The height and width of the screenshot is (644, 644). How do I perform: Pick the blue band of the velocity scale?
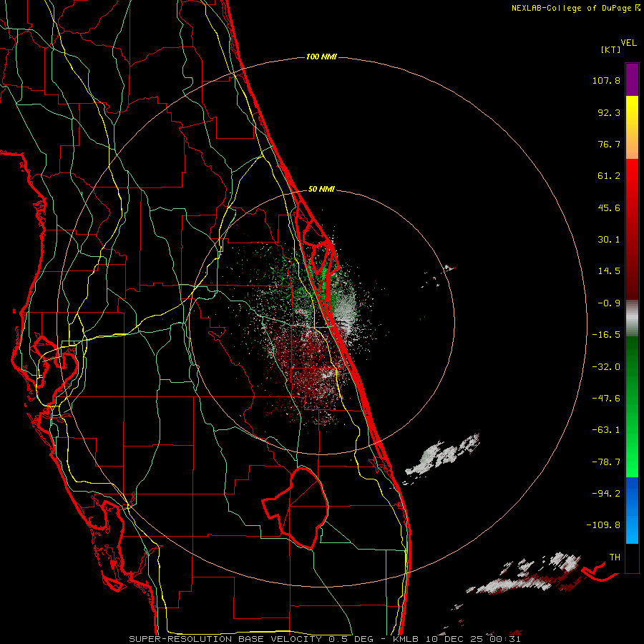coord(632,510)
